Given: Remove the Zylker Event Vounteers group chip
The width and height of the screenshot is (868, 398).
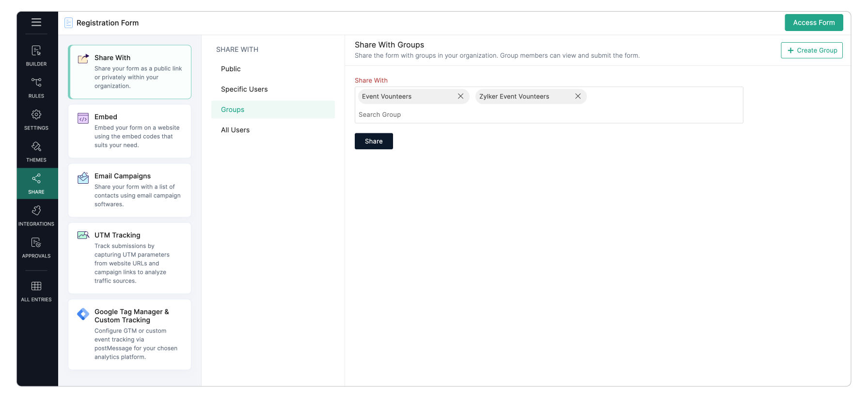Looking at the screenshot, I should pos(578,96).
